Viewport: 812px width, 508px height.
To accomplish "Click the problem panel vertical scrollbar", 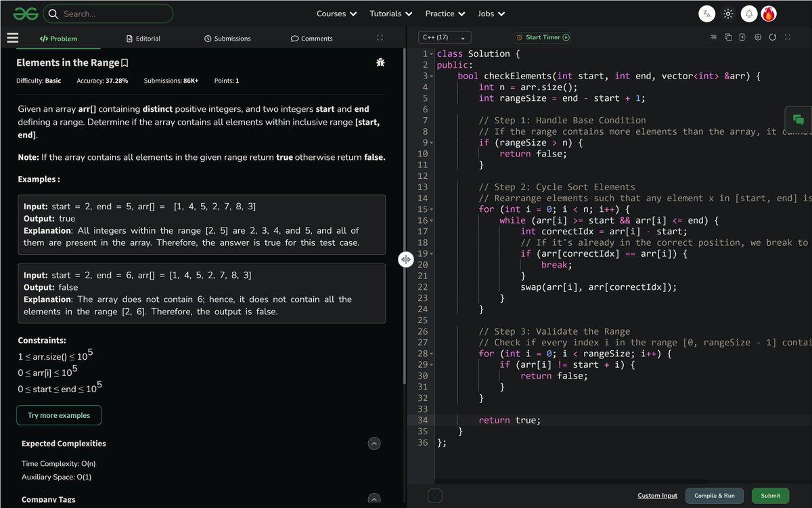I will pyautogui.click(x=403, y=217).
